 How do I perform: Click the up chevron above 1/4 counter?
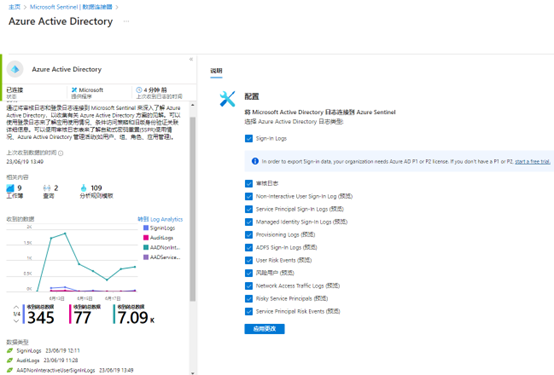[16, 307]
